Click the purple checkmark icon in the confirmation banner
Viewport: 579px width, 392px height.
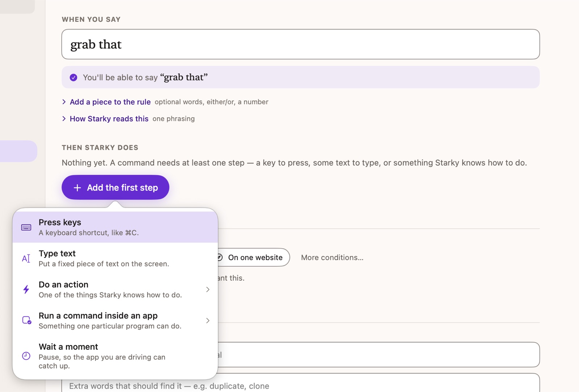(73, 77)
